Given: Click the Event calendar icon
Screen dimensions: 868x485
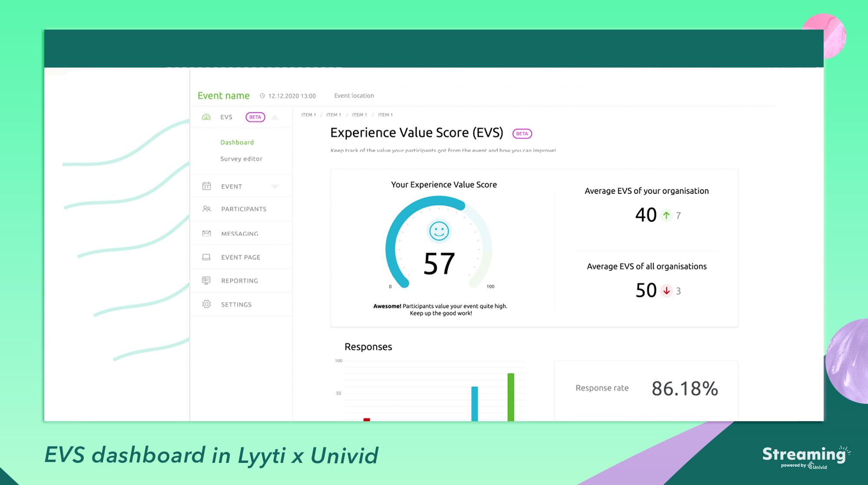Looking at the screenshot, I should pyautogui.click(x=207, y=186).
